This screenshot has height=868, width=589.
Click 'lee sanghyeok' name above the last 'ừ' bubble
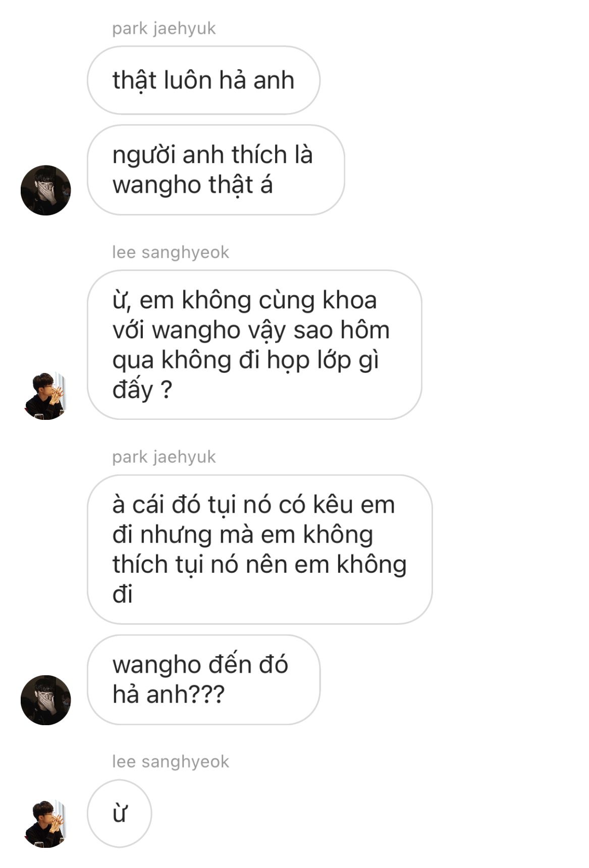(171, 762)
